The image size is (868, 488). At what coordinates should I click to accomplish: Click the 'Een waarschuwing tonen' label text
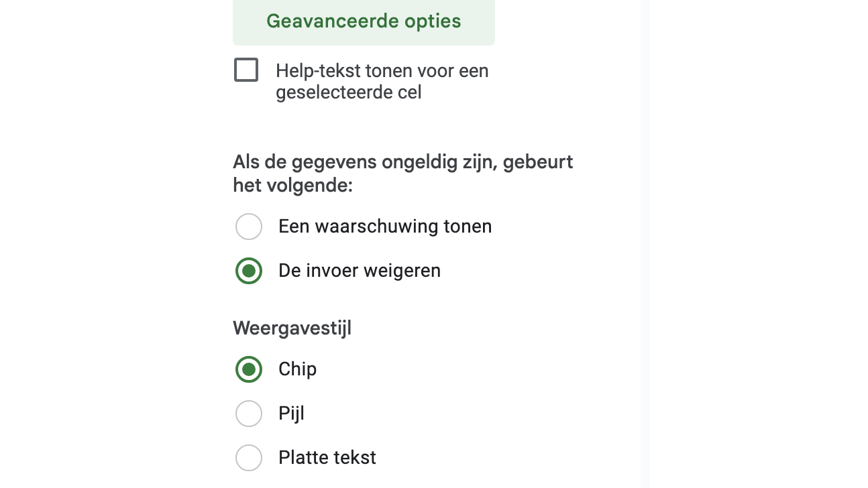point(385,227)
